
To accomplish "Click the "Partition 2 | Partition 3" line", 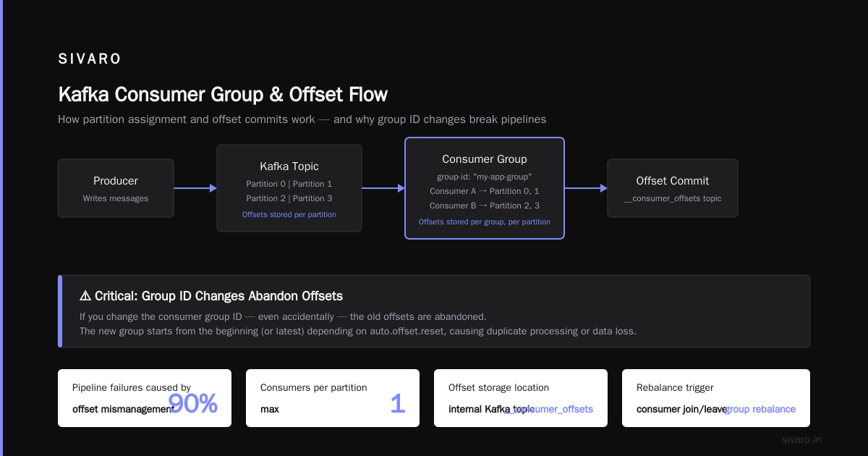I will (x=289, y=198).
